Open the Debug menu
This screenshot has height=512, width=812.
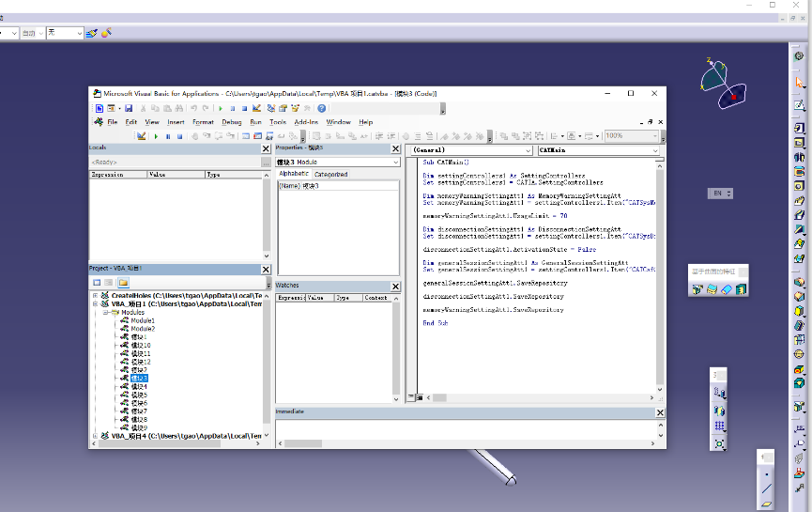point(231,122)
